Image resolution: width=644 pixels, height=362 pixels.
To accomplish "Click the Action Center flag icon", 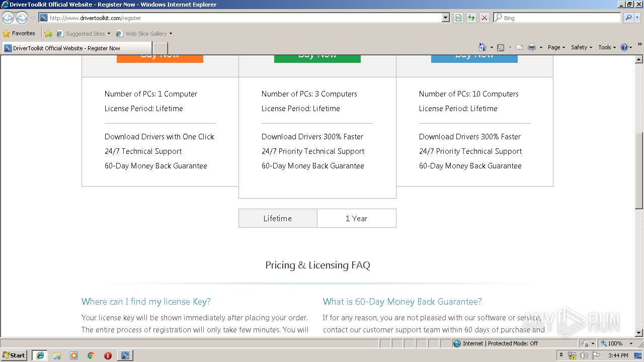I will pos(596,355).
